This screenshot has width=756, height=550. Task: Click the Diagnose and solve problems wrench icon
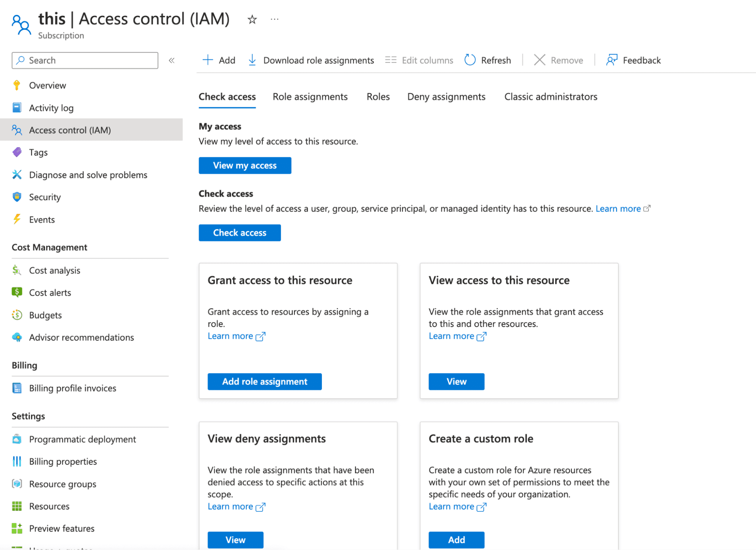(x=17, y=175)
